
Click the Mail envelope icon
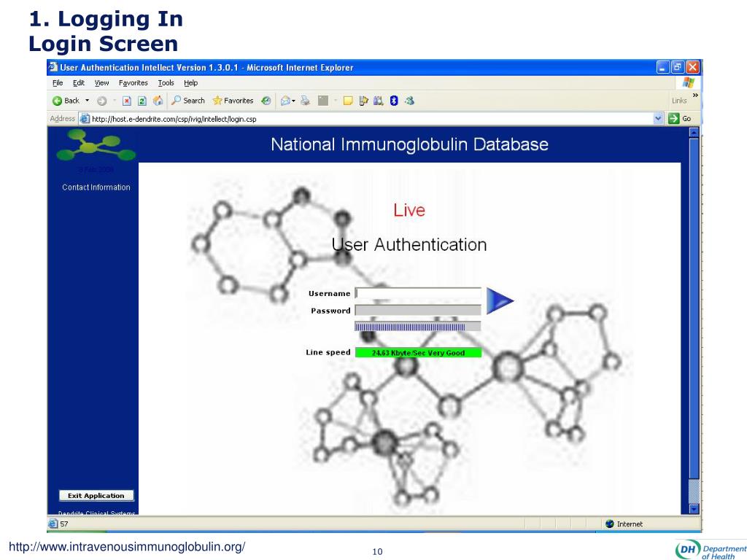(x=285, y=101)
